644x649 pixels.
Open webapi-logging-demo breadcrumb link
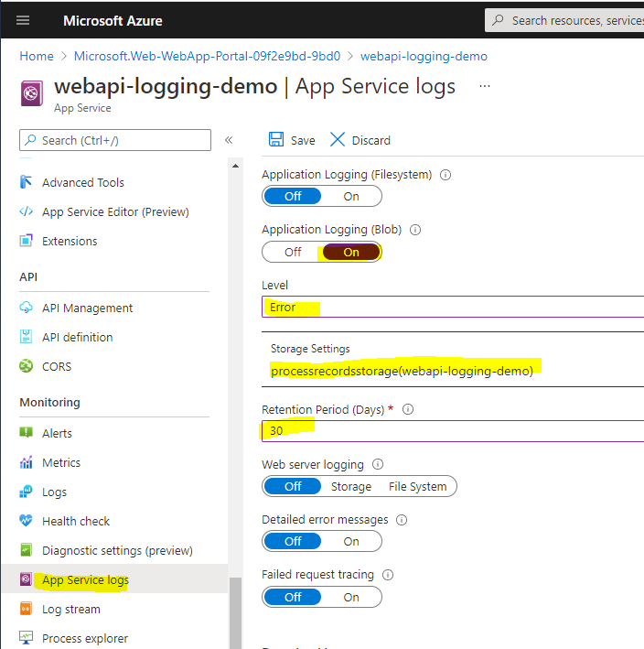[x=424, y=56]
